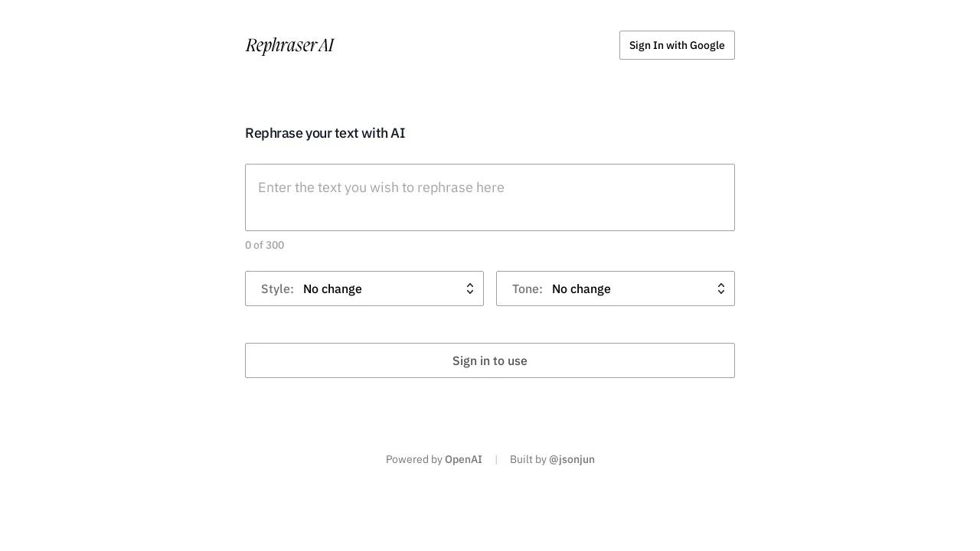Click the Tone dropdown chevron arrows
980x551 pixels.
(x=721, y=289)
